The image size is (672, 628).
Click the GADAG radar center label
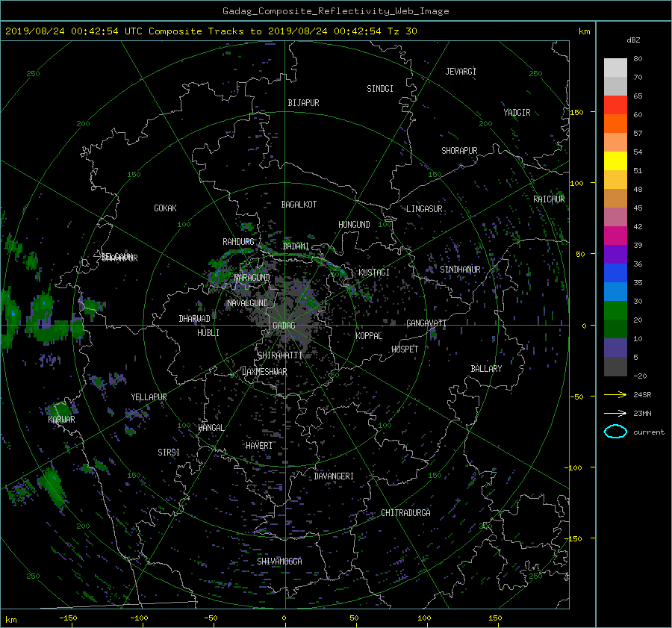coord(284,326)
